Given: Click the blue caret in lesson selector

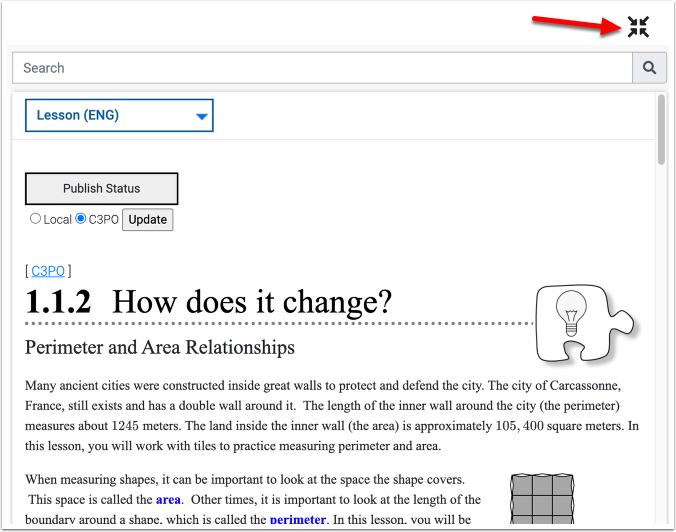Looking at the screenshot, I should (202, 116).
